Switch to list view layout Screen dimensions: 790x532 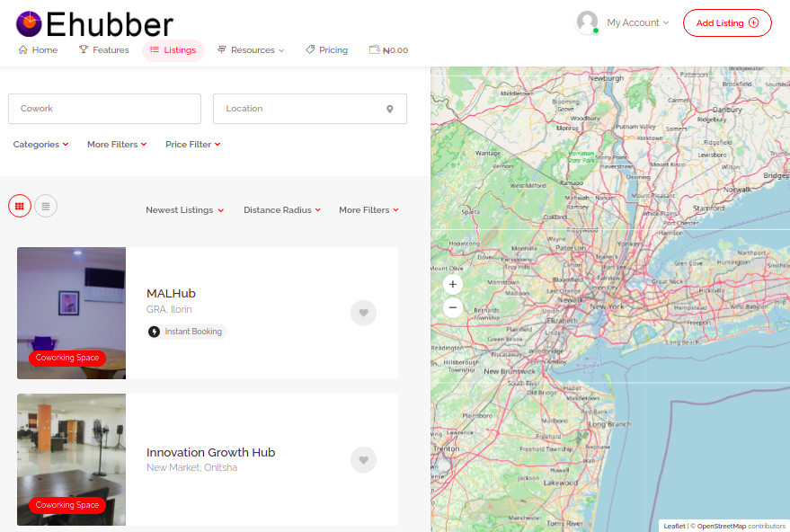click(45, 206)
